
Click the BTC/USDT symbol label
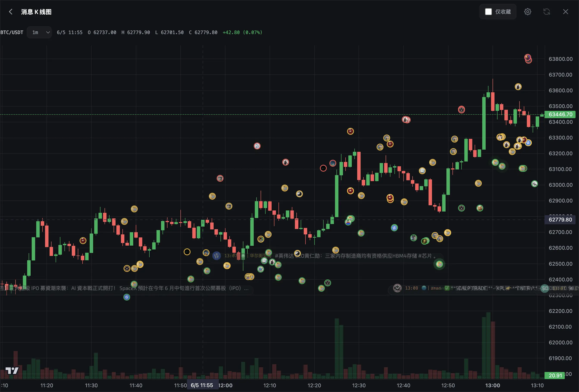(x=12, y=32)
